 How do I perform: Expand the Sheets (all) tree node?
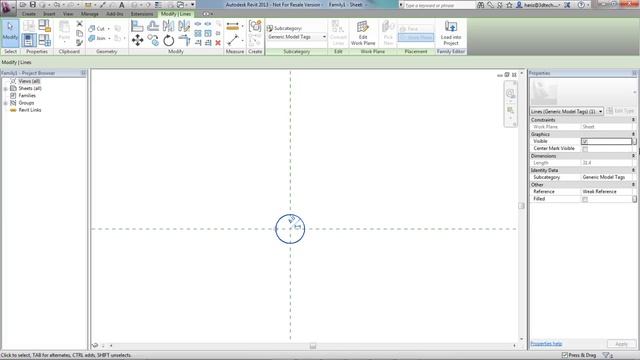click(5, 89)
